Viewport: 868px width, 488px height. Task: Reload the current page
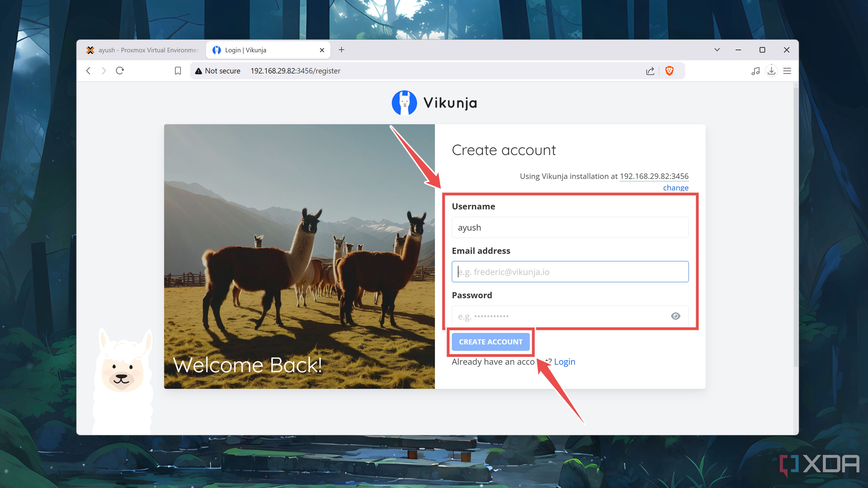(120, 71)
